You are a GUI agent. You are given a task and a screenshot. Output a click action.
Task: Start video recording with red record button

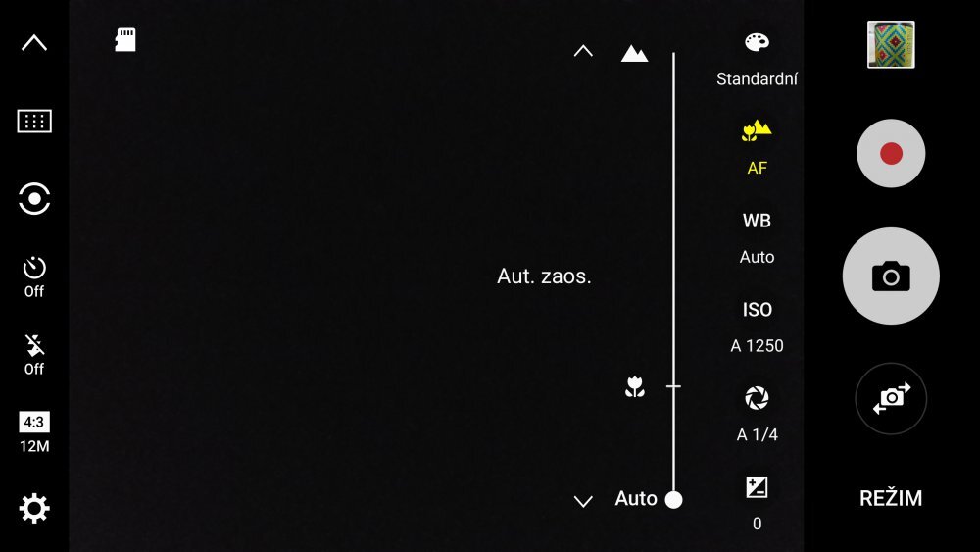[891, 153]
